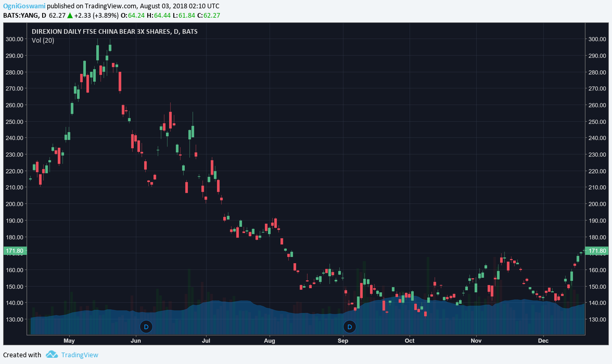Click the Dec label on time axis

(x=543, y=341)
